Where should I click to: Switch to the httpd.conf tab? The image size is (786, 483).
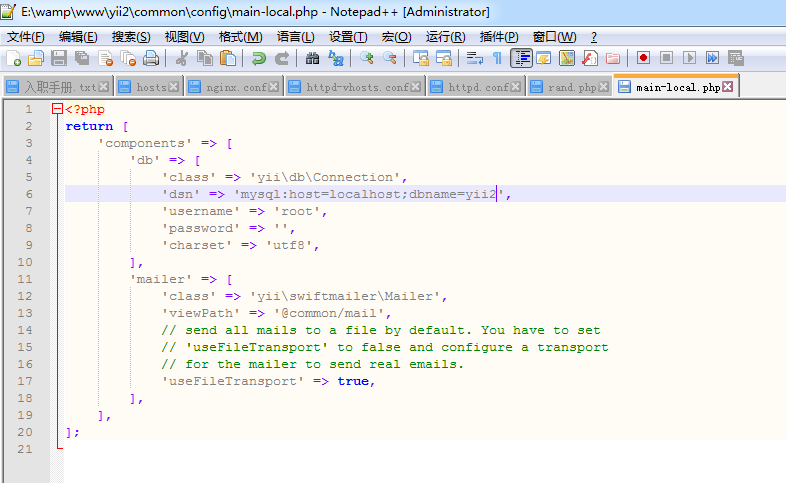coord(477,87)
